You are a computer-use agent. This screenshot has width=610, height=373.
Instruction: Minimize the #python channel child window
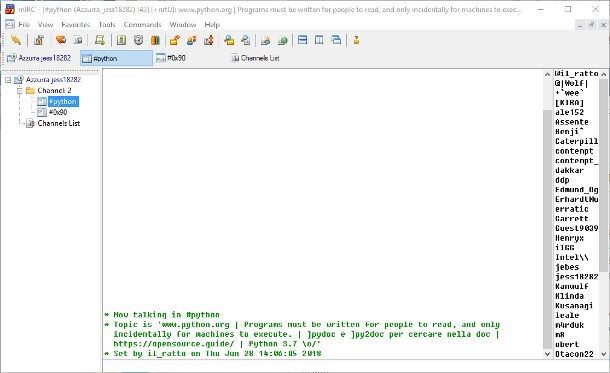pos(580,25)
